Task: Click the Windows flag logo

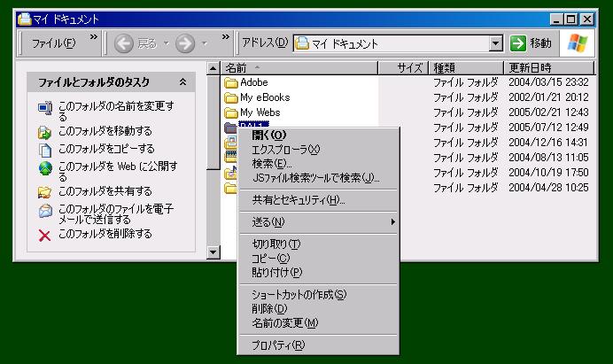Action: (x=578, y=43)
